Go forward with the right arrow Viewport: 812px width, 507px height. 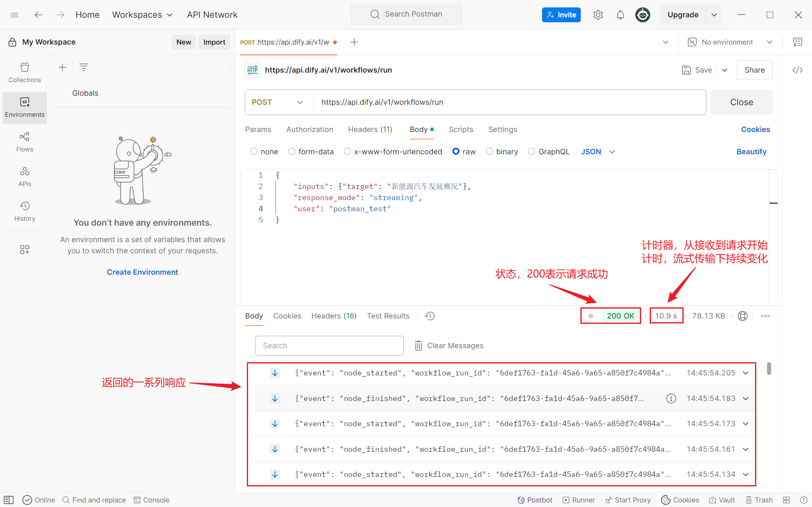60,15
